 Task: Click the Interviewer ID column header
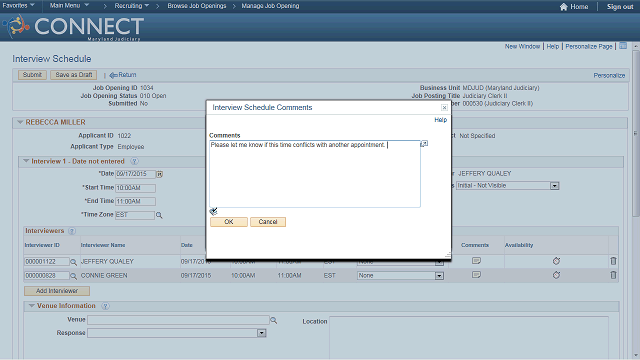pos(42,245)
